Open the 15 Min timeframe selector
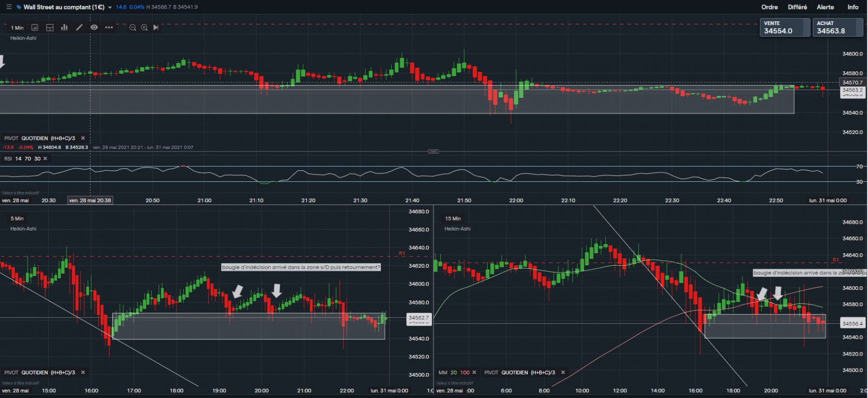This screenshot has height=398, width=868. click(x=453, y=219)
